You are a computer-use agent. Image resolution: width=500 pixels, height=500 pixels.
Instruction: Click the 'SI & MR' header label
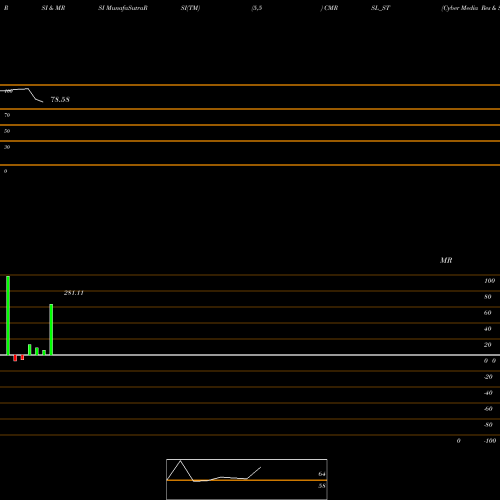[53, 8]
